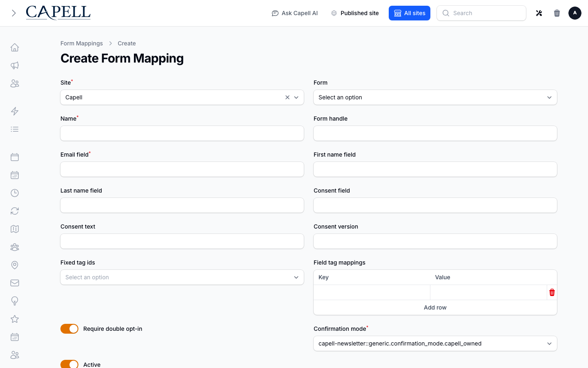Click the Search field
This screenshot has height=368, width=588.
tap(481, 13)
